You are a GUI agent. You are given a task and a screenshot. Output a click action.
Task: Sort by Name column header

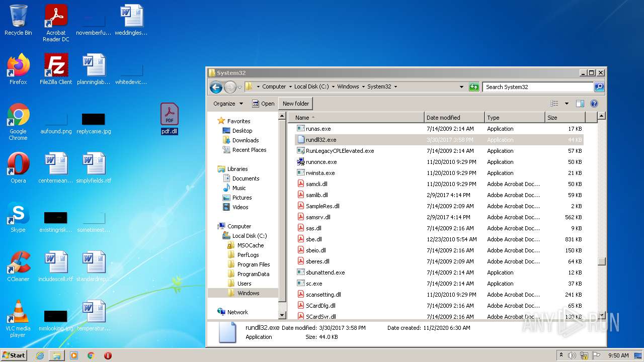click(x=356, y=118)
